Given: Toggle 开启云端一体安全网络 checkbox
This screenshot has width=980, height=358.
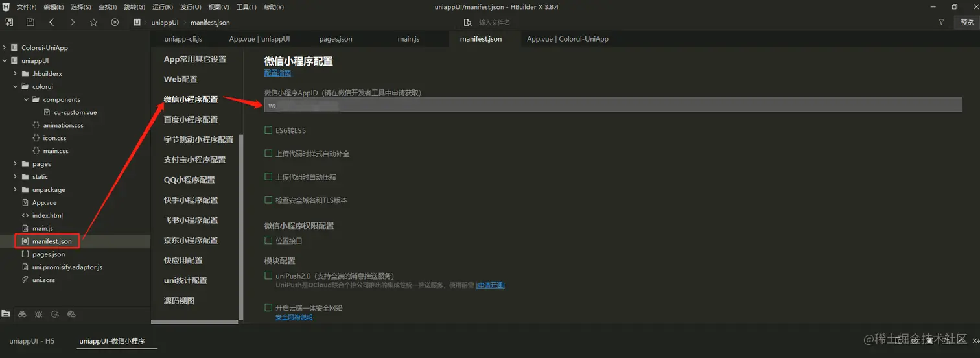Looking at the screenshot, I should coord(268,307).
